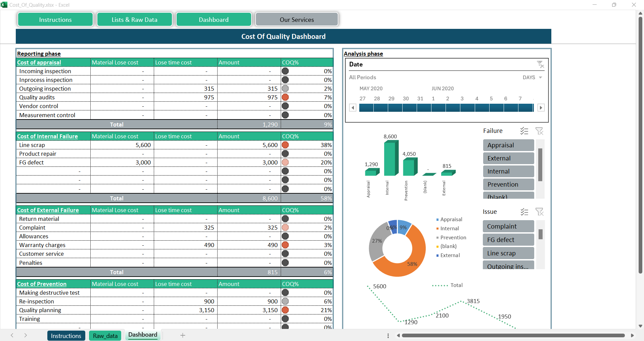Click the previous sheet navigation chevron

pos(12,335)
